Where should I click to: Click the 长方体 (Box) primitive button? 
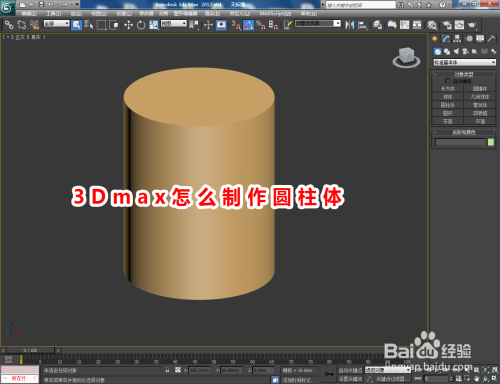click(448, 89)
